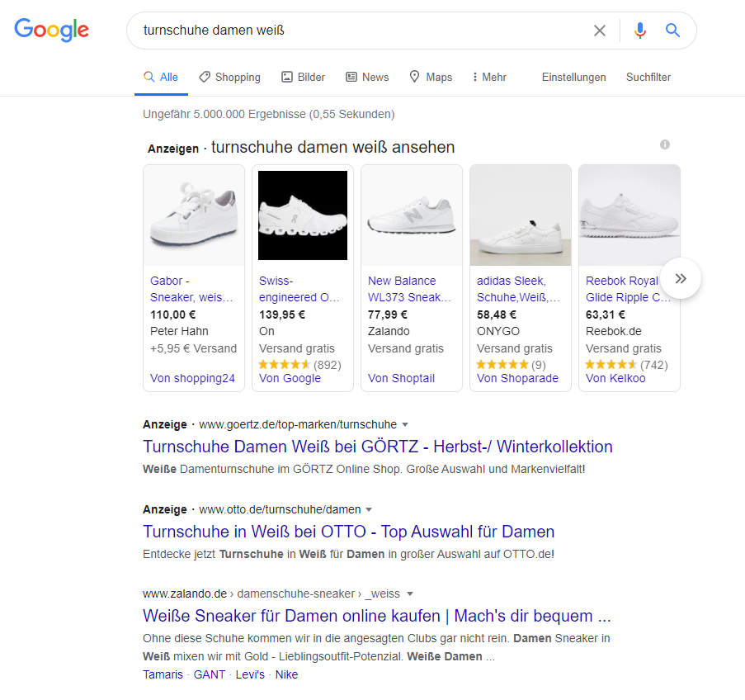The width and height of the screenshot is (745, 700).
Task: Open Einstellungen menu
Action: (573, 77)
